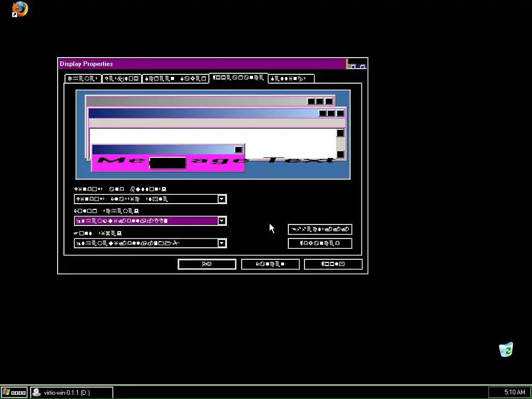The height and width of the screenshot is (399, 532).
Task: Click the preview scrollbar's top arrow button
Action: pos(340,133)
